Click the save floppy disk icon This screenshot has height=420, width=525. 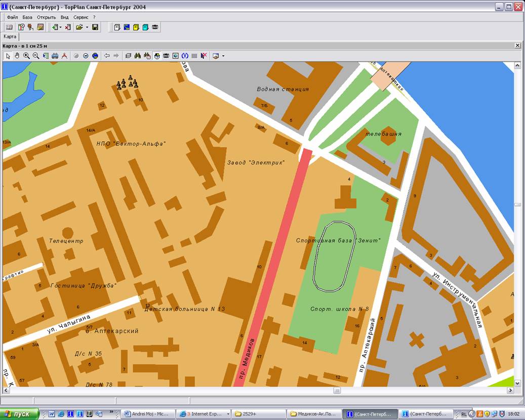[95, 27]
